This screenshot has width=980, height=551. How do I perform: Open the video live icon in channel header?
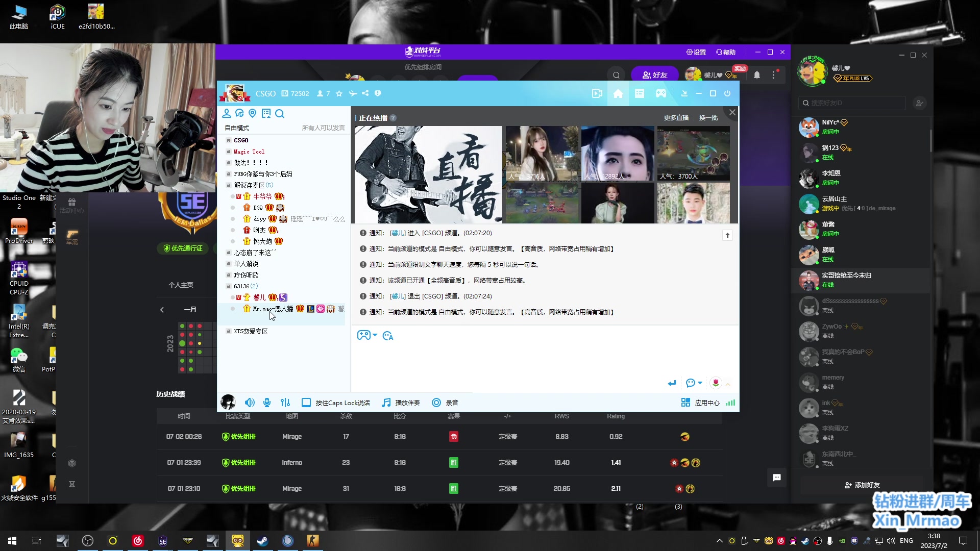coord(597,93)
